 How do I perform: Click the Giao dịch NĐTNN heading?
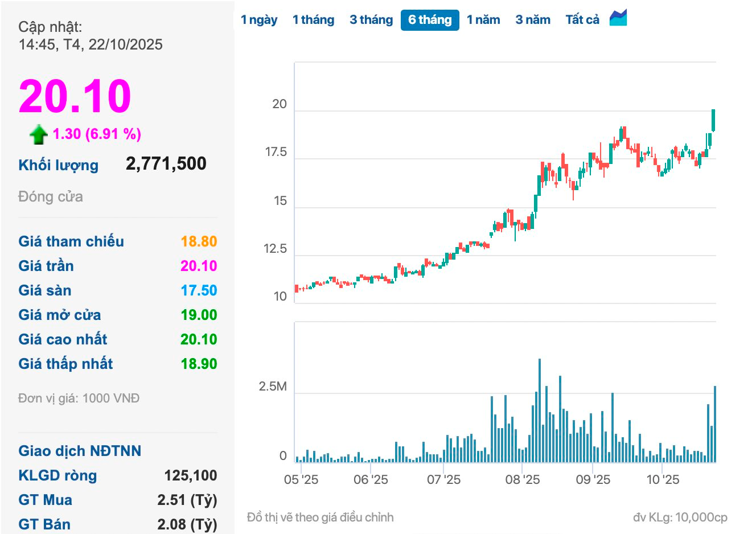[80, 451]
